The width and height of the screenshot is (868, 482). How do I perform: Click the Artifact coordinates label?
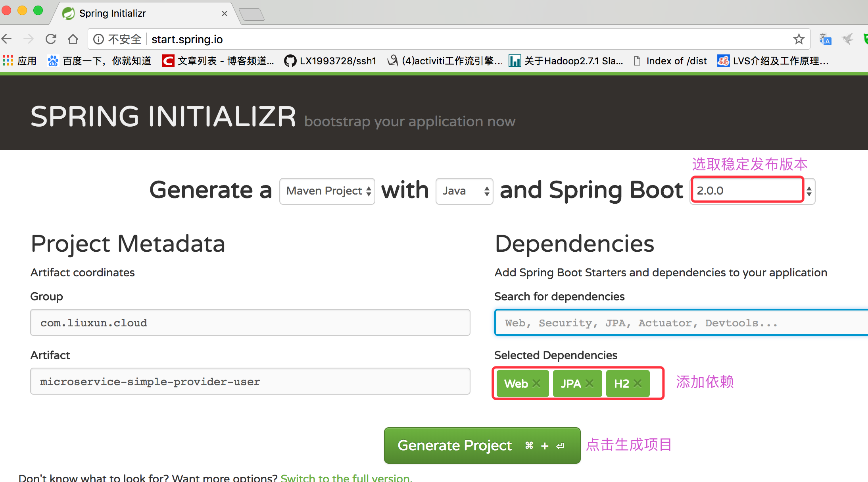(x=83, y=272)
